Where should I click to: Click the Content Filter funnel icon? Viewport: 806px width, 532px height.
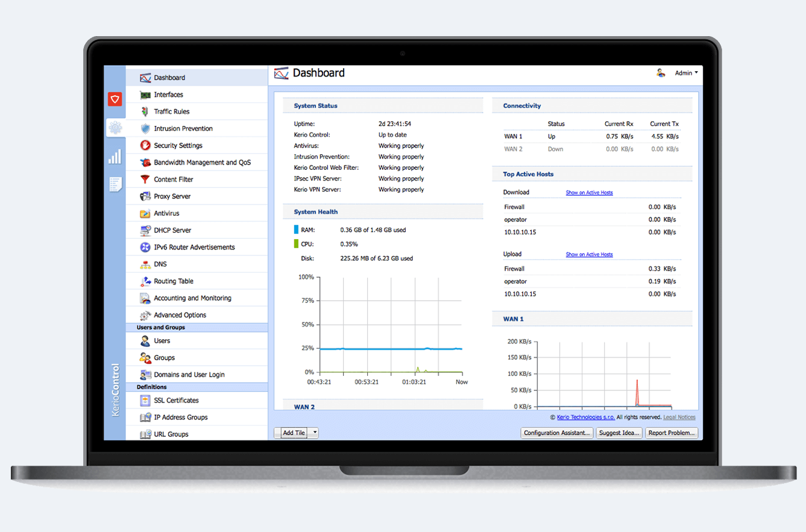145,179
